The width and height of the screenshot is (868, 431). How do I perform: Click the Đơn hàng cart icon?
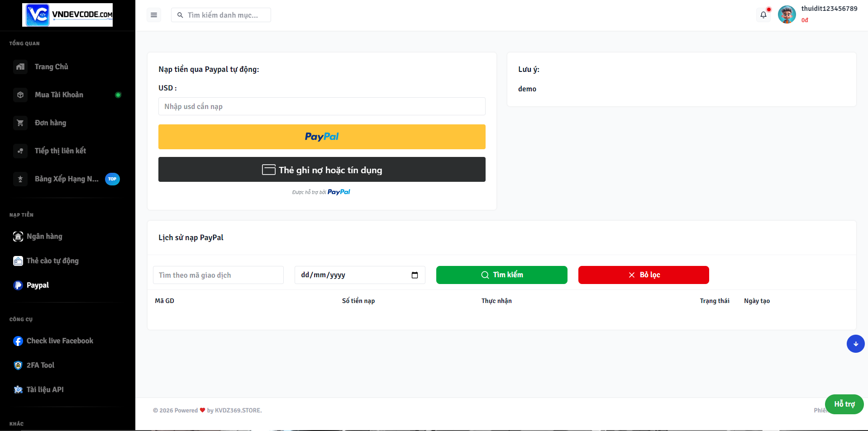20,123
